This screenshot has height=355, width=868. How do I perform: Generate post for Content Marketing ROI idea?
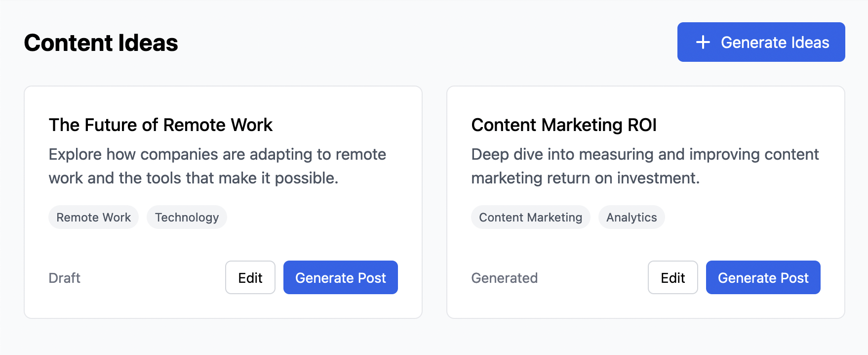(x=763, y=278)
